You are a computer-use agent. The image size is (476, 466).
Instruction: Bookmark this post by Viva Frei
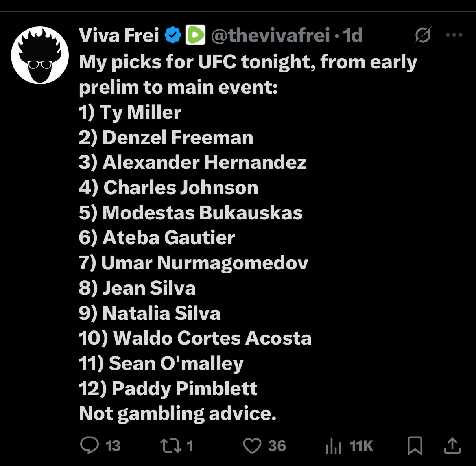click(415, 446)
